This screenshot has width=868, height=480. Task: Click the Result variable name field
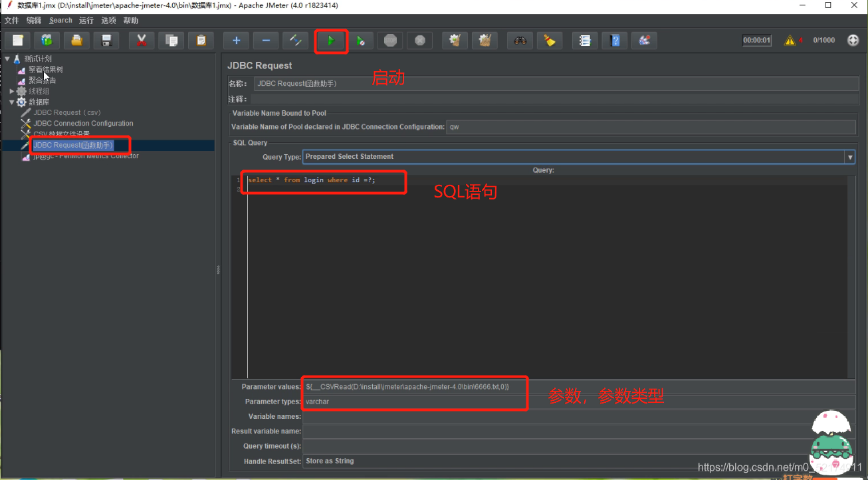click(x=579, y=431)
